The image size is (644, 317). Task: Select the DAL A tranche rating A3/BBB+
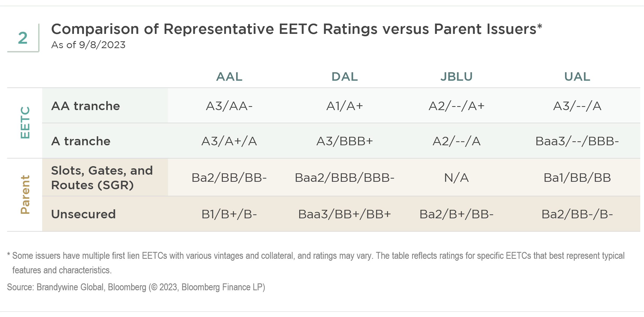[345, 141]
